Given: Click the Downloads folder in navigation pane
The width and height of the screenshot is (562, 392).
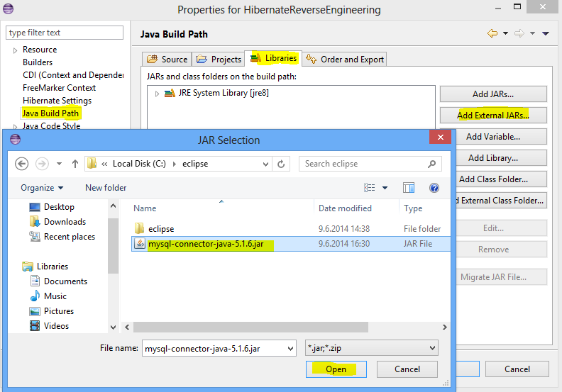Looking at the screenshot, I should coord(64,222).
